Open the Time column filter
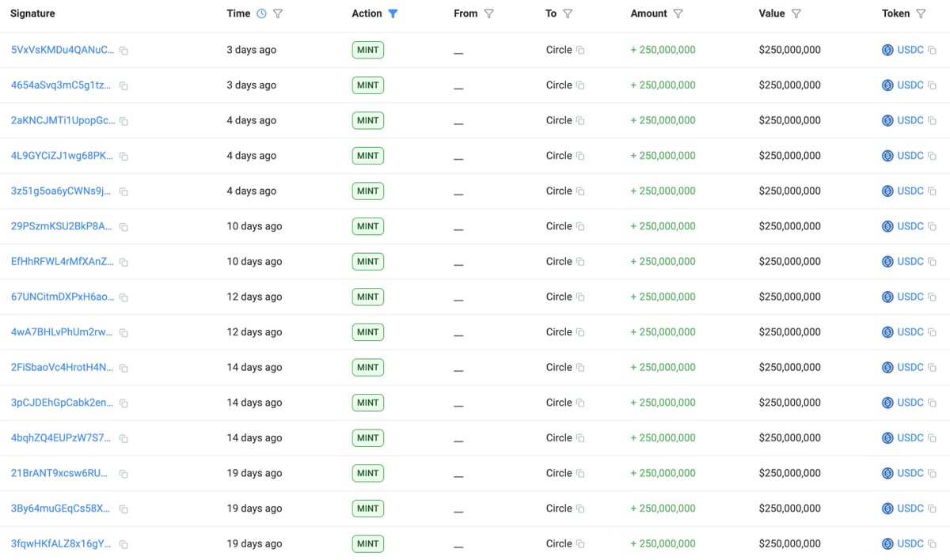This screenshot has height=560, width=950. 278,13
